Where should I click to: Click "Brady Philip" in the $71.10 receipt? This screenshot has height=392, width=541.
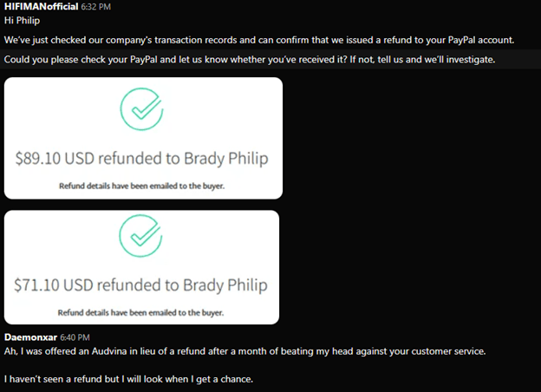[225, 284]
